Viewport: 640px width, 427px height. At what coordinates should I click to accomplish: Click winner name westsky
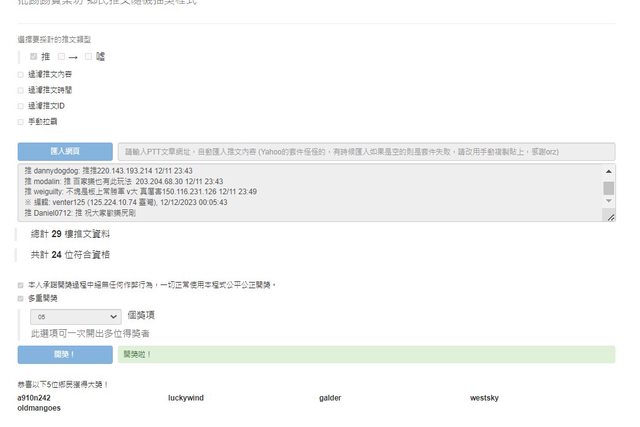tap(484, 398)
